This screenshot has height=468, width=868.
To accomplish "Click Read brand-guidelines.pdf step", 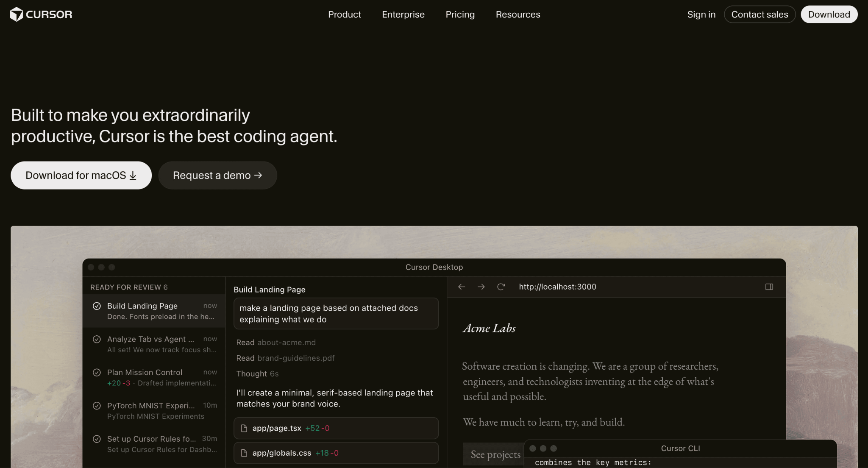I will [285, 358].
